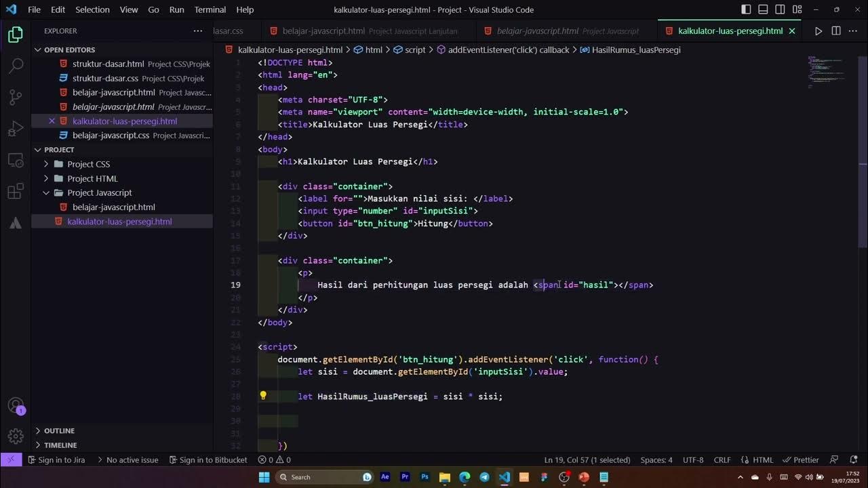Collapse the PROJECT section in Explorer
This screenshot has height=488, width=868.
pyautogui.click(x=123, y=150)
